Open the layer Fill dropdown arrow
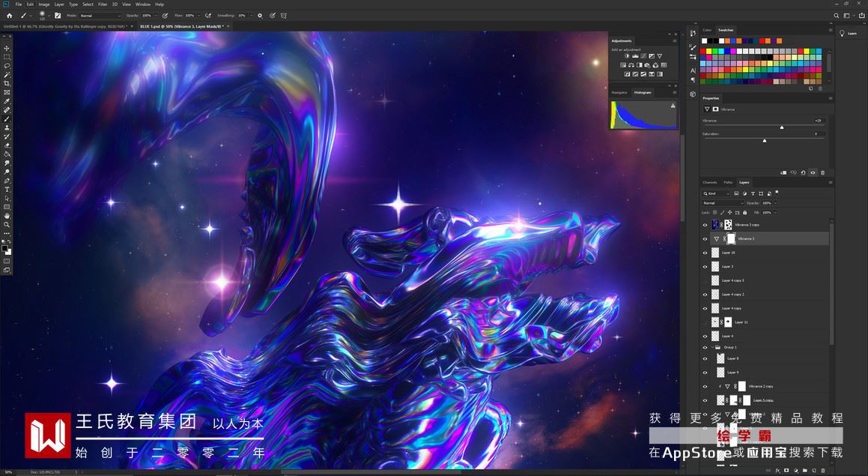868x476 pixels. pos(776,212)
